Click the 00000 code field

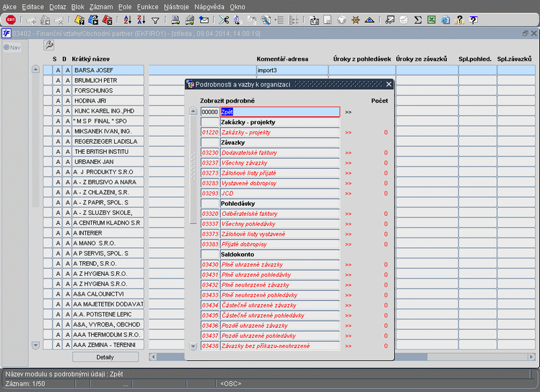point(210,112)
